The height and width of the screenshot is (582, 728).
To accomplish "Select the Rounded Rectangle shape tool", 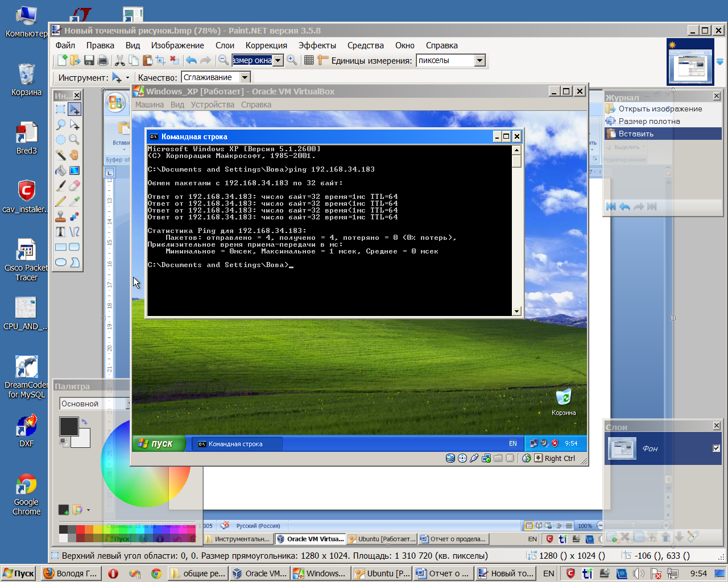I will click(x=75, y=247).
